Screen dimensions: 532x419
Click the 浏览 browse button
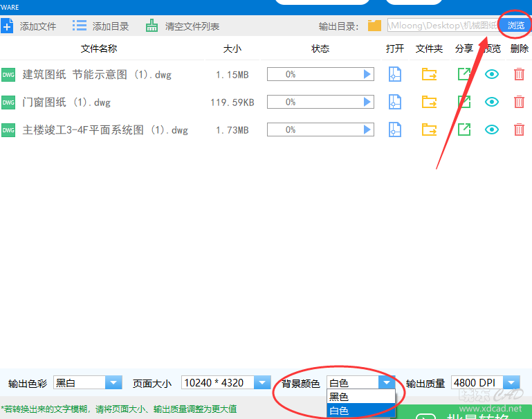[x=515, y=26]
